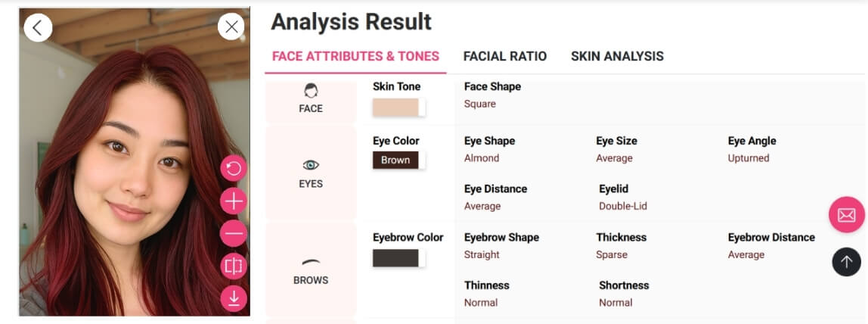The height and width of the screenshot is (324, 868).
Task: Select the FACE category icon
Action: pos(311,92)
